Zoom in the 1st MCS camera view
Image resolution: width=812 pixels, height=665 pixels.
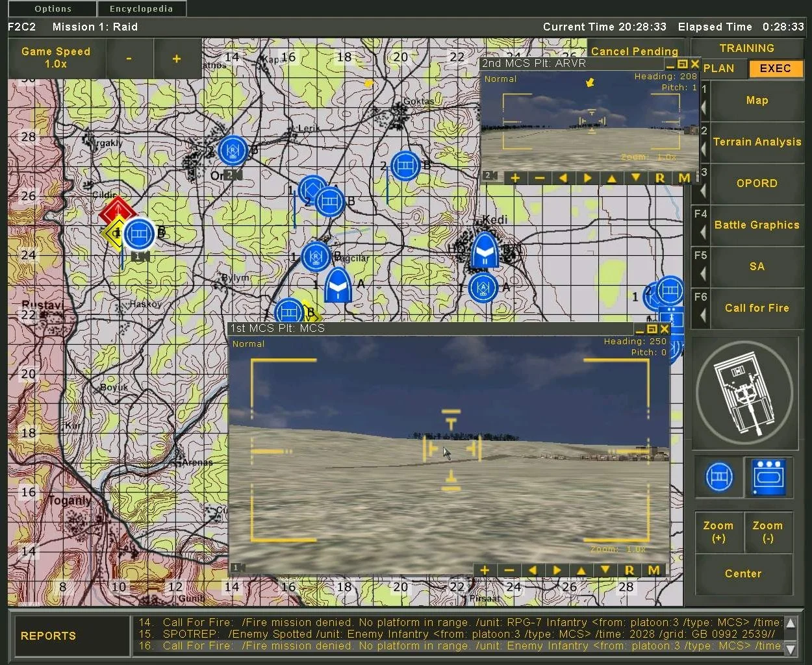coord(485,570)
